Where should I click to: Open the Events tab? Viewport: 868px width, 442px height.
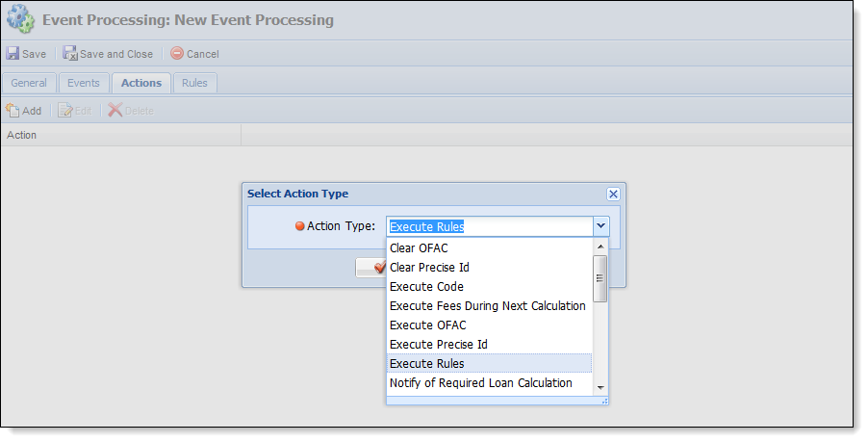84,83
